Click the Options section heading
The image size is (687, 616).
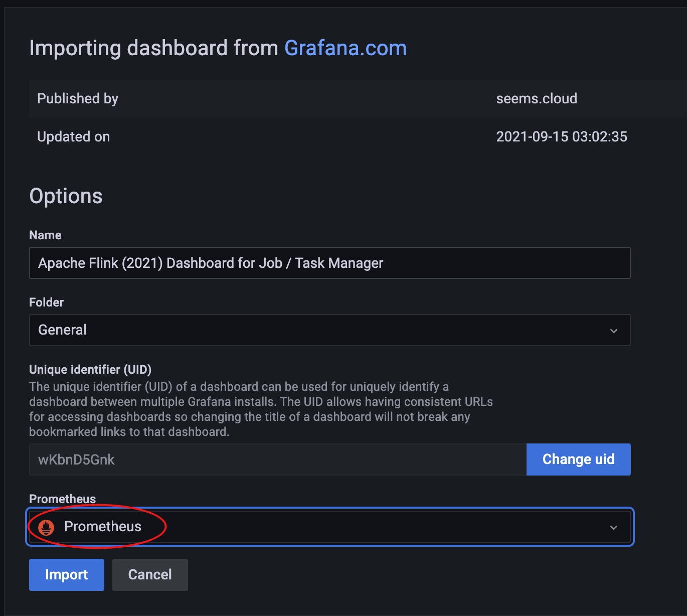pyautogui.click(x=66, y=196)
